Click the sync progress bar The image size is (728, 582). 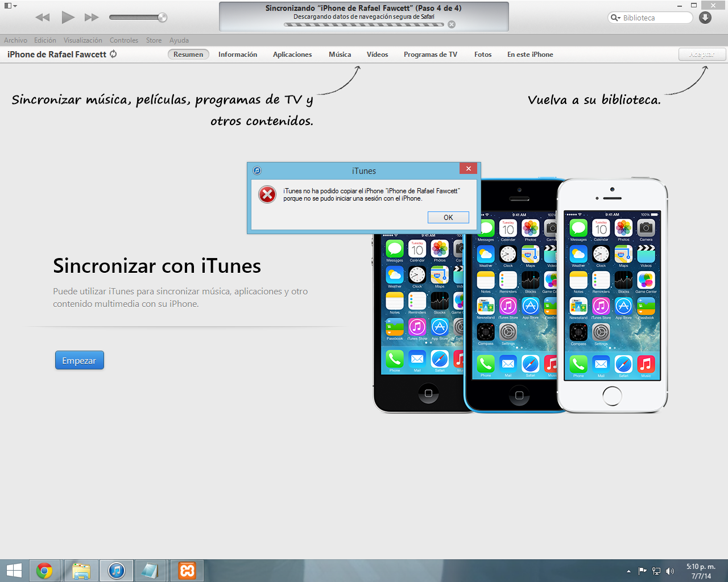click(x=364, y=24)
